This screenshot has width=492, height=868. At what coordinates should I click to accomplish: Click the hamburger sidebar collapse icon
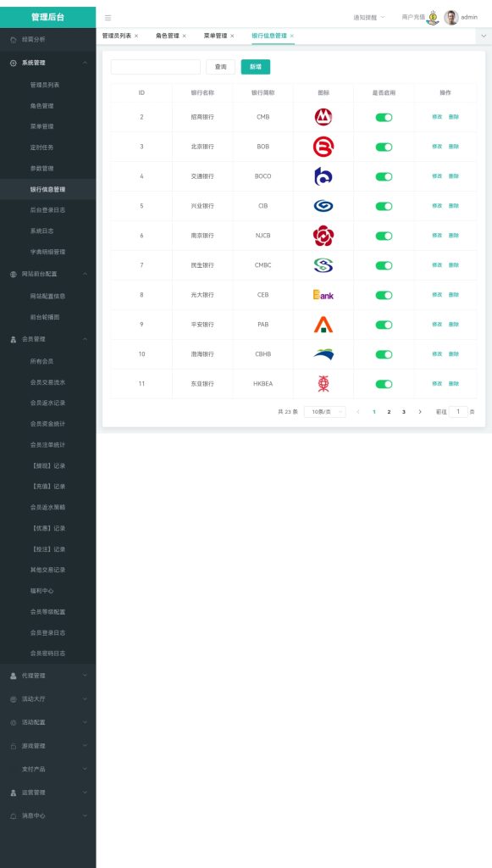108,18
